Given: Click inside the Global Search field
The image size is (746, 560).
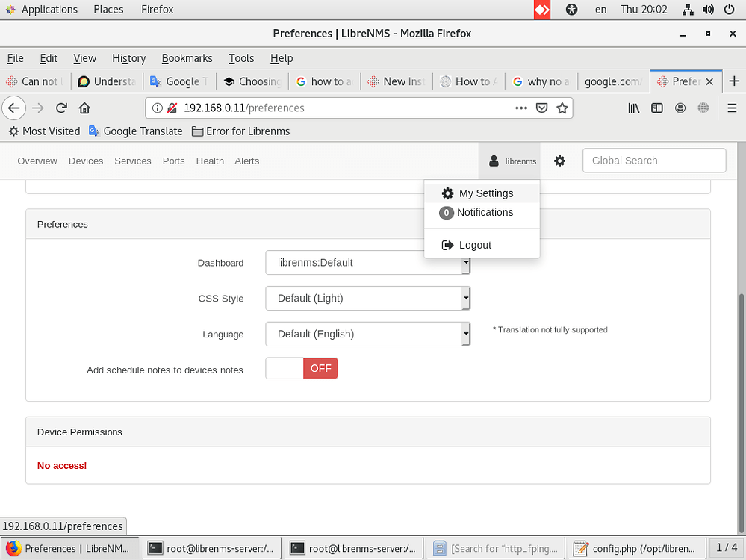Looking at the screenshot, I should coord(653,160).
